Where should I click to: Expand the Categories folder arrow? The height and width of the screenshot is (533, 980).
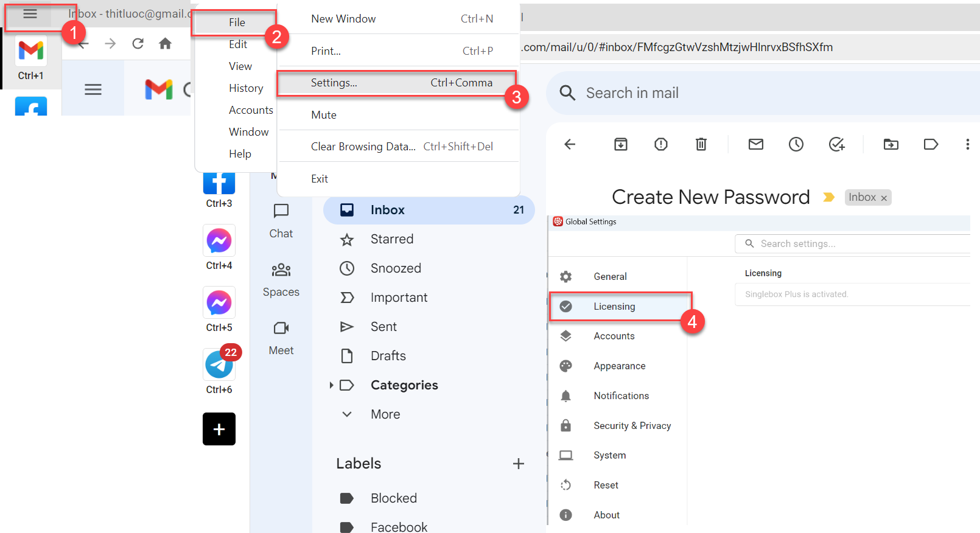331,385
